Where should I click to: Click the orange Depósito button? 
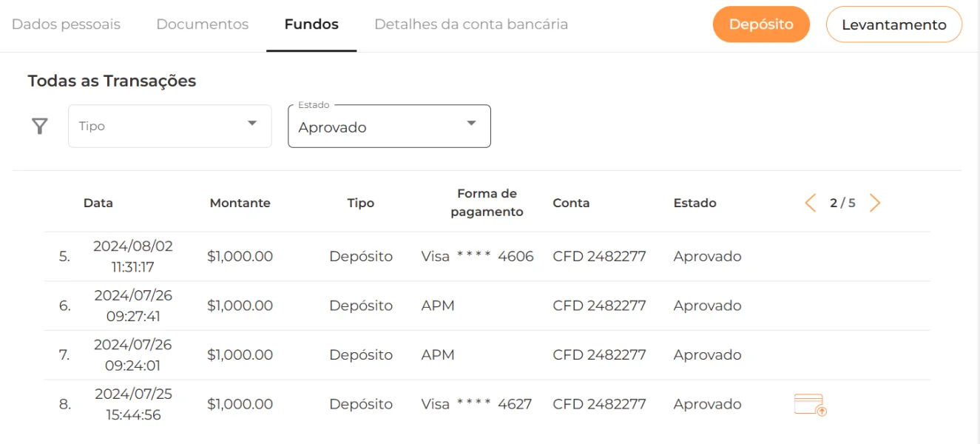point(761,24)
